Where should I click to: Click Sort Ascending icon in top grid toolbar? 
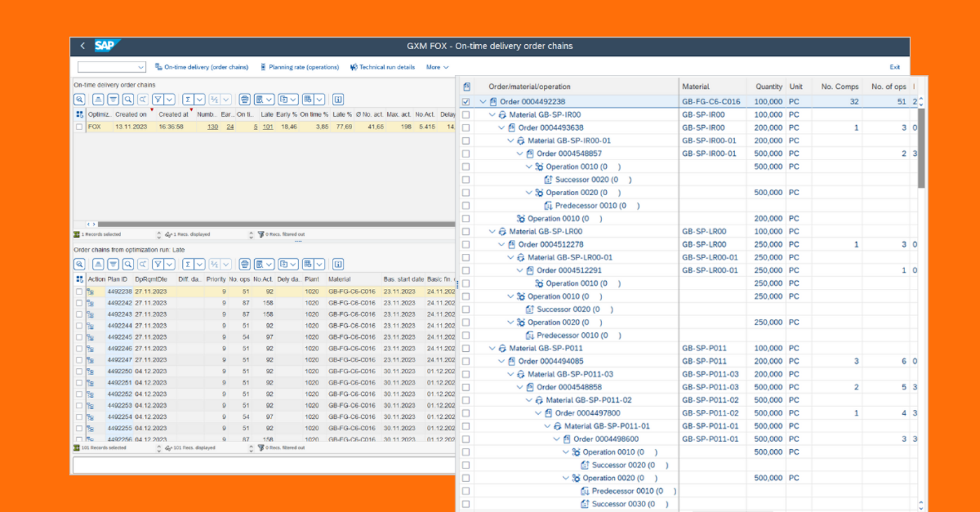[98, 99]
